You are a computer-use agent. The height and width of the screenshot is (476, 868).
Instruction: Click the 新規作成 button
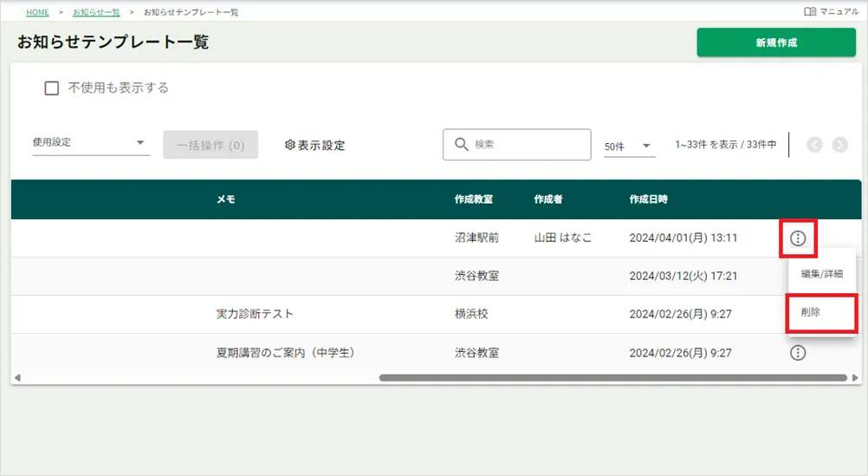(x=776, y=42)
